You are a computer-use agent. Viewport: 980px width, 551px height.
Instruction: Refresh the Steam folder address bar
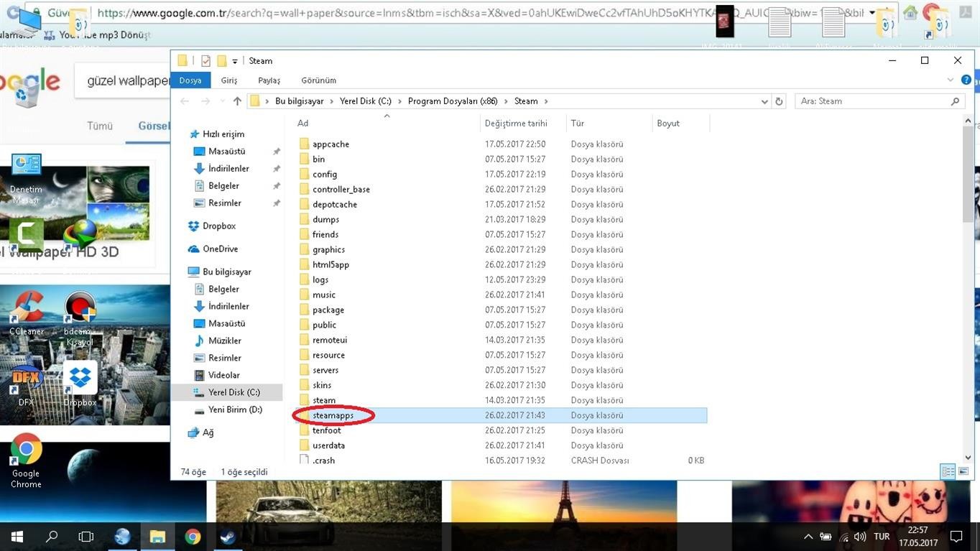point(779,101)
